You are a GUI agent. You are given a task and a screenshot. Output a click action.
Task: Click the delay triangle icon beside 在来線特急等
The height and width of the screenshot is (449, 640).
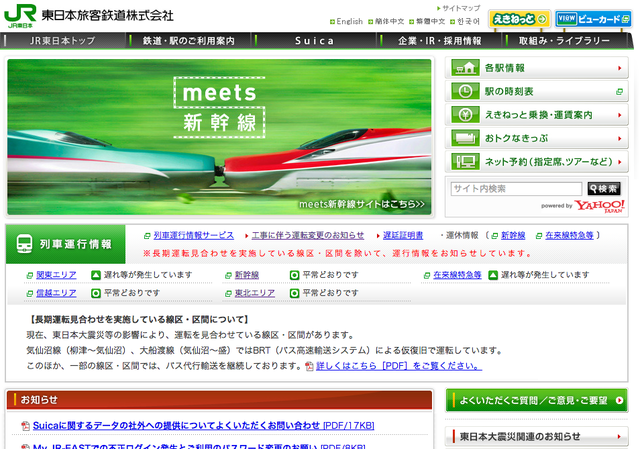[493, 275]
